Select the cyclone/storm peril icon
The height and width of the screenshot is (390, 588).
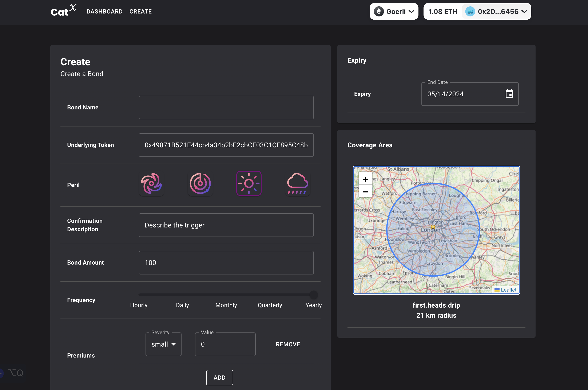coord(151,183)
